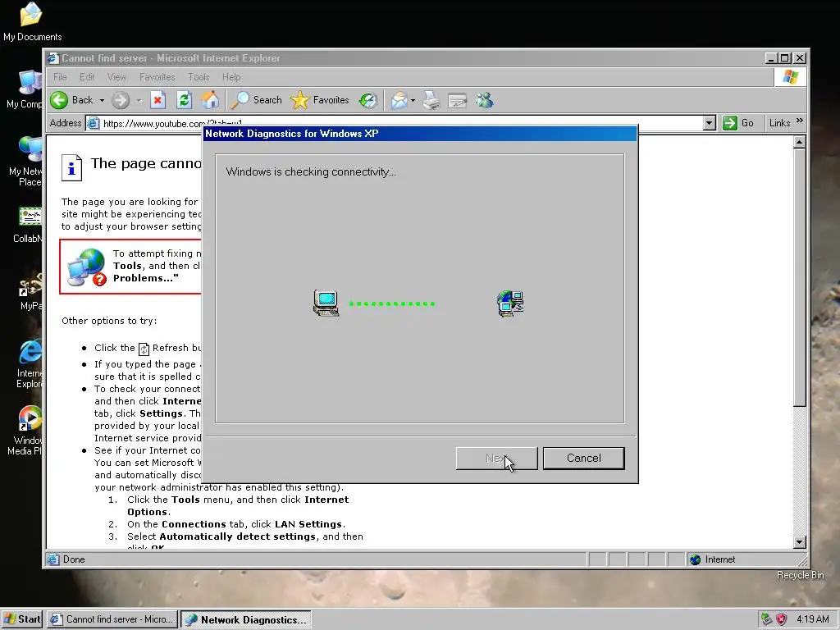Open the Favorites menu

coord(157,77)
